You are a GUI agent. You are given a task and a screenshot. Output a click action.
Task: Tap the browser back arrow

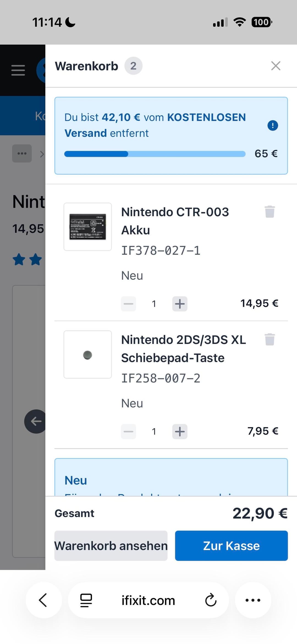pyautogui.click(x=43, y=600)
